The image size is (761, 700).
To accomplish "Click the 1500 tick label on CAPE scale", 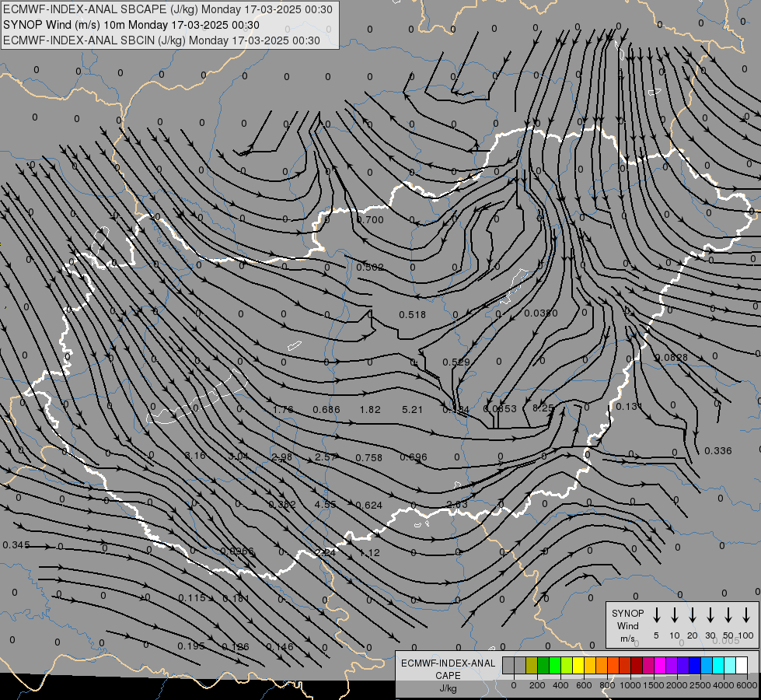I will coord(653,685).
